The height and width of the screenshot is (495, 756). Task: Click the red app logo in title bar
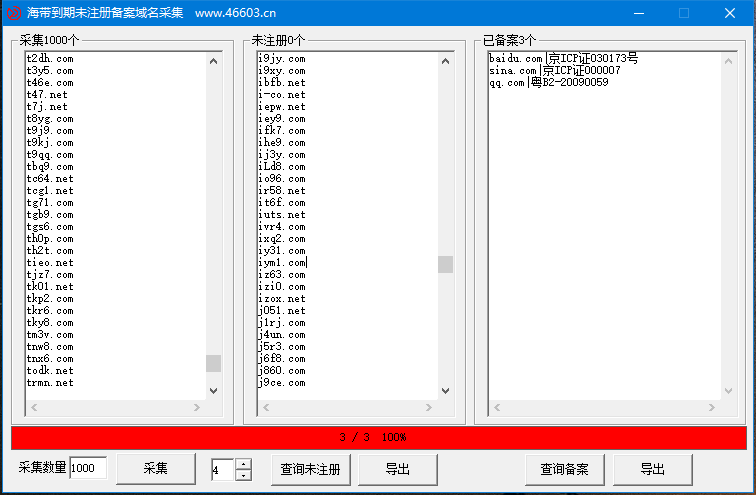click(14, 13)
